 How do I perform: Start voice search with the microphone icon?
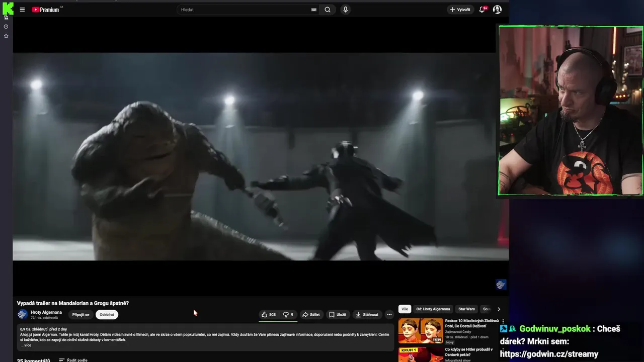[x=345, y=10]
